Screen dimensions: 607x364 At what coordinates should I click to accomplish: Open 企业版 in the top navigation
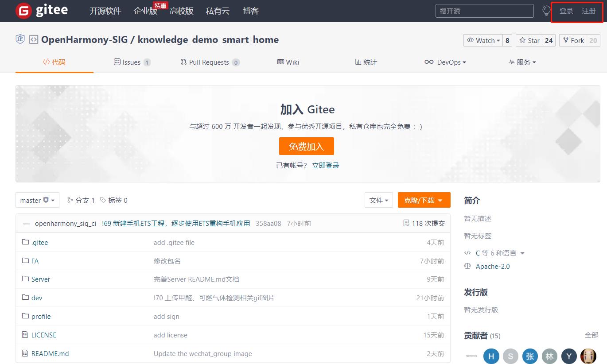click(x=146, y=11)
